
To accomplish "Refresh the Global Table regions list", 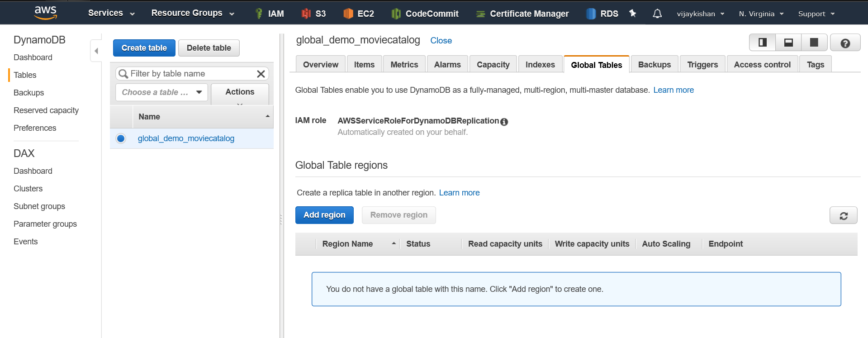I will point(843,216).
